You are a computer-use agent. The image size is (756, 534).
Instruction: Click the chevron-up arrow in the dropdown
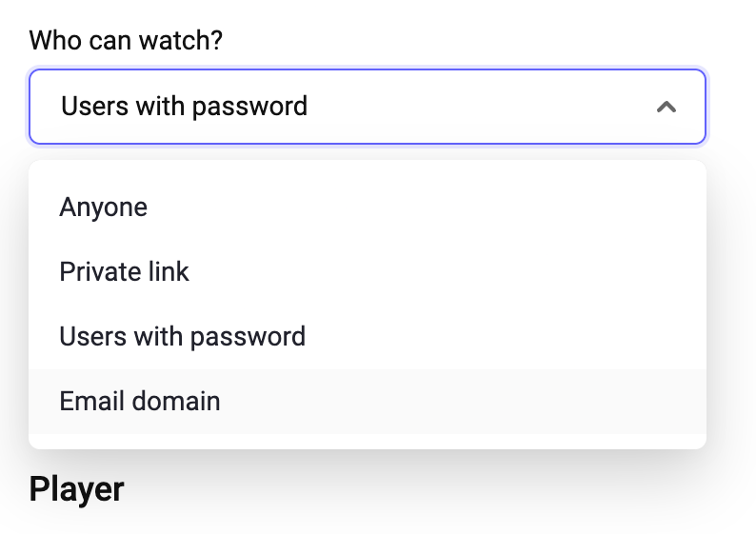coord(666,107)
